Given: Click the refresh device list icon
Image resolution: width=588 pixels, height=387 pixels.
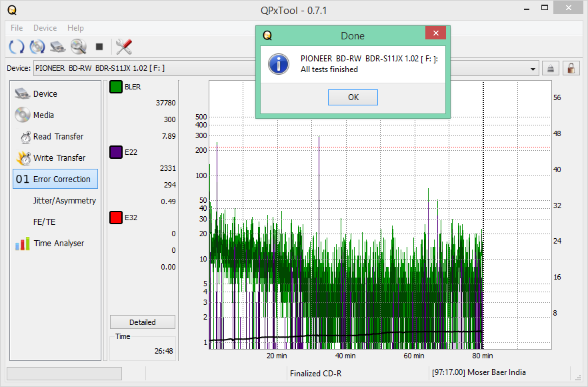Looking at the screenshot, I should point(17,47).
